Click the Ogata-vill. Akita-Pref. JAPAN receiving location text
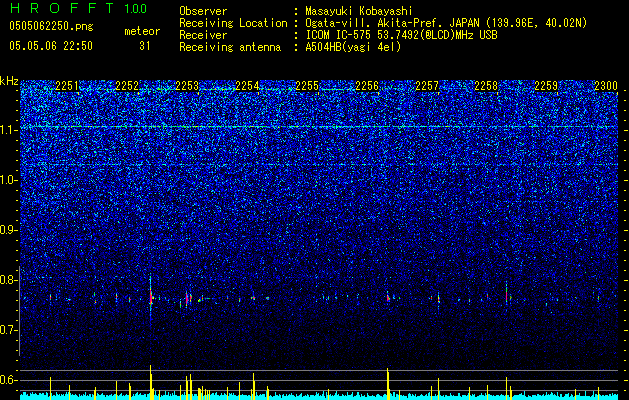The image size is (629, 400). click(446, 23)
